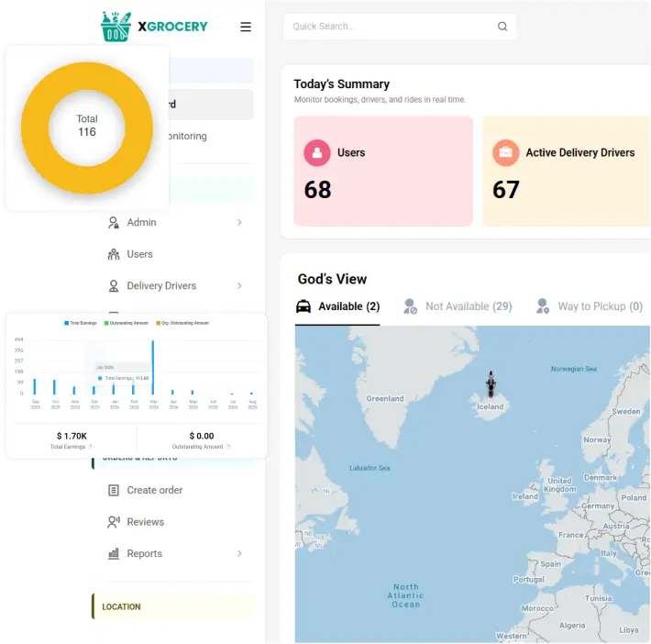
Task: Click the XGrocery basket logo
Action: click(116, 27)
